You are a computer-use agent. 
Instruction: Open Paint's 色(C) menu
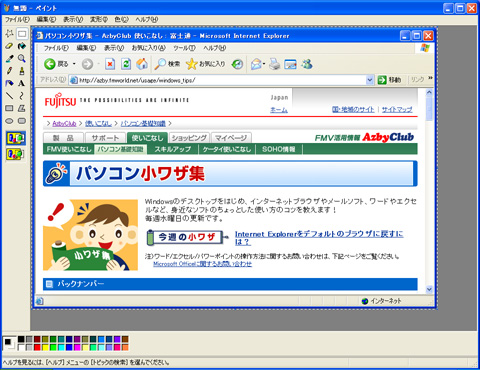pos(121,19)
